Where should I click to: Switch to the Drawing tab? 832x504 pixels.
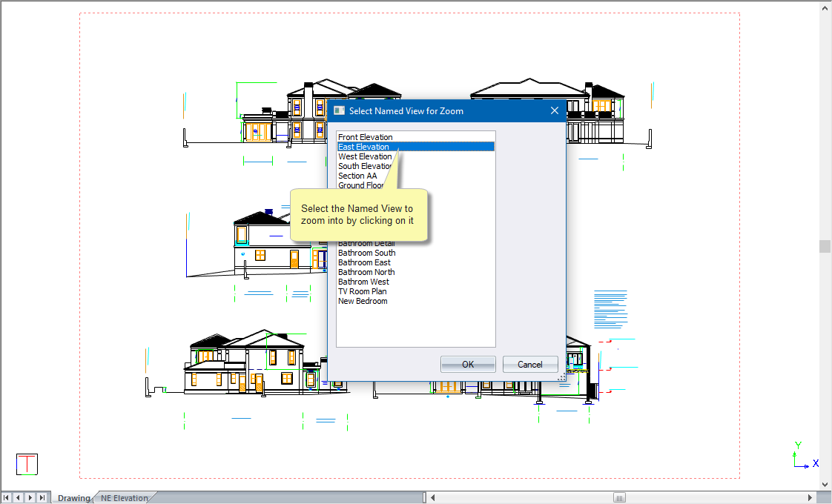73,498
